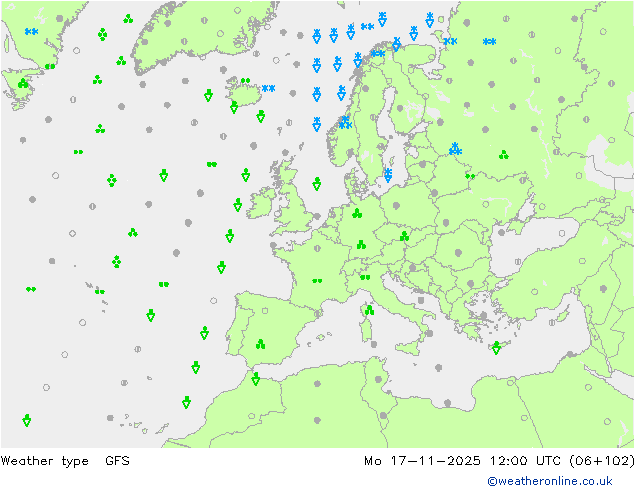The width and height of the screenshot is (634, 490).
Task: Click the blue snow symbol in the Baltic Sea
Action: click(x=388, y=175)
